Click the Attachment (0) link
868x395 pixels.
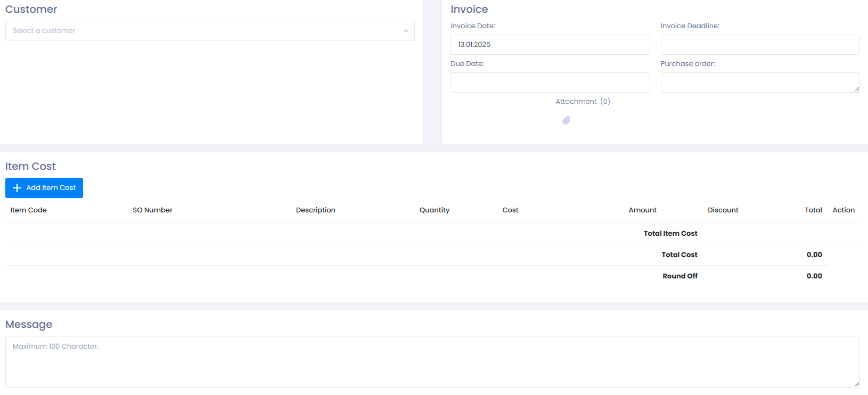583,101
